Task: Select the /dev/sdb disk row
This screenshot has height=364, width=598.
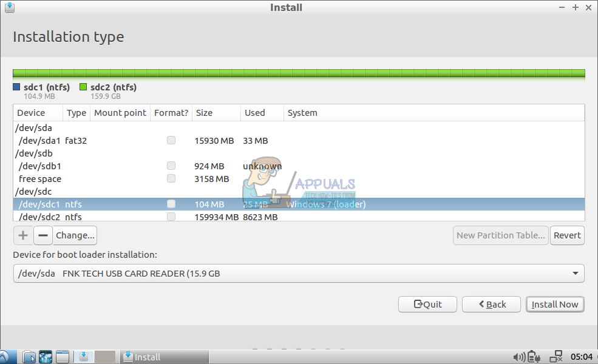Action: point(299,153)
